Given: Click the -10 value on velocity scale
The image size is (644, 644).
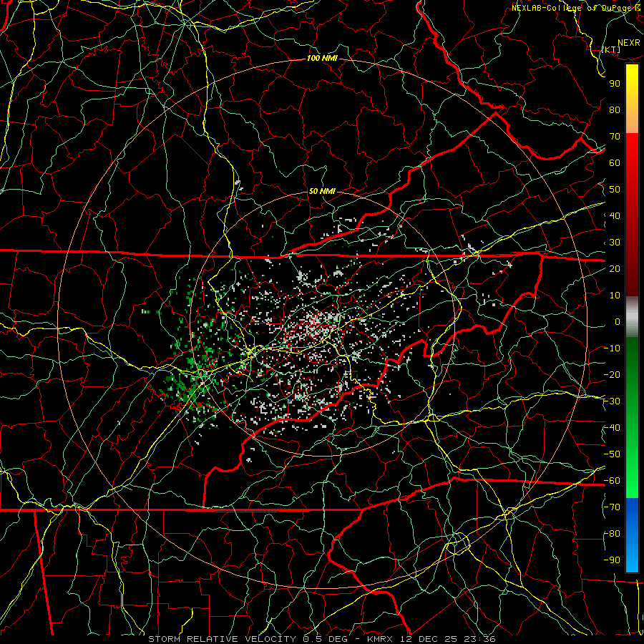Looking at the screenshot, I should coord(613,348).
